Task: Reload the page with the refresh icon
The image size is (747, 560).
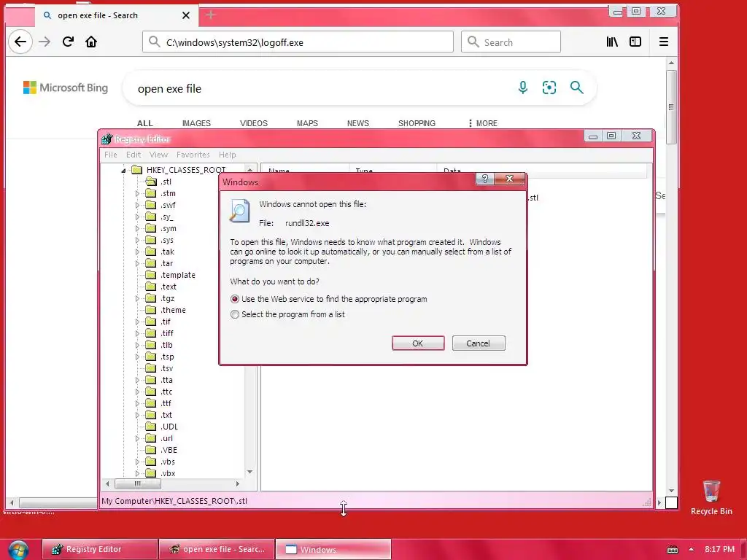Action: (68, 42)
